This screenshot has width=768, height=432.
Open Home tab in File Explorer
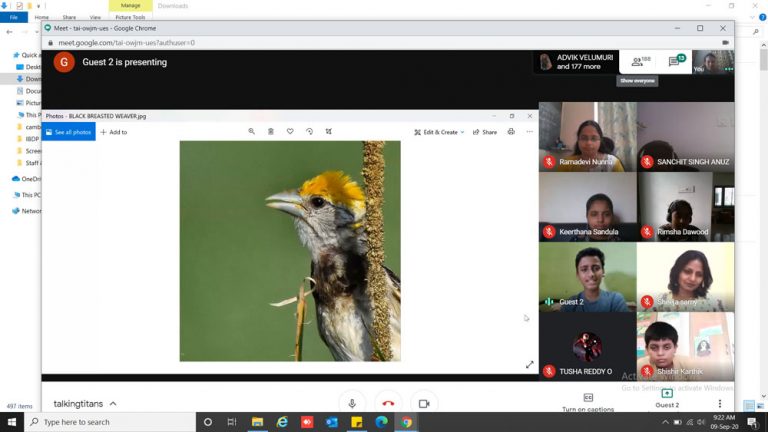click(x=42, y=17)
